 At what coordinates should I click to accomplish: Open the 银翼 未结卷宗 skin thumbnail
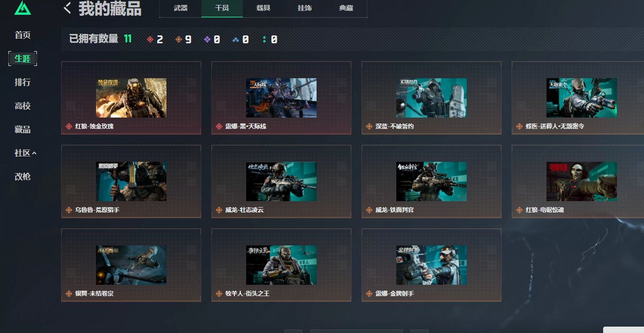[131, 265]
